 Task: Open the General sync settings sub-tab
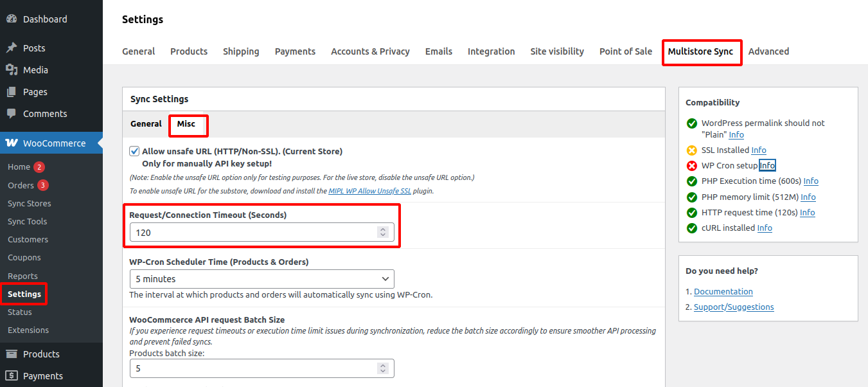point(146,124)
